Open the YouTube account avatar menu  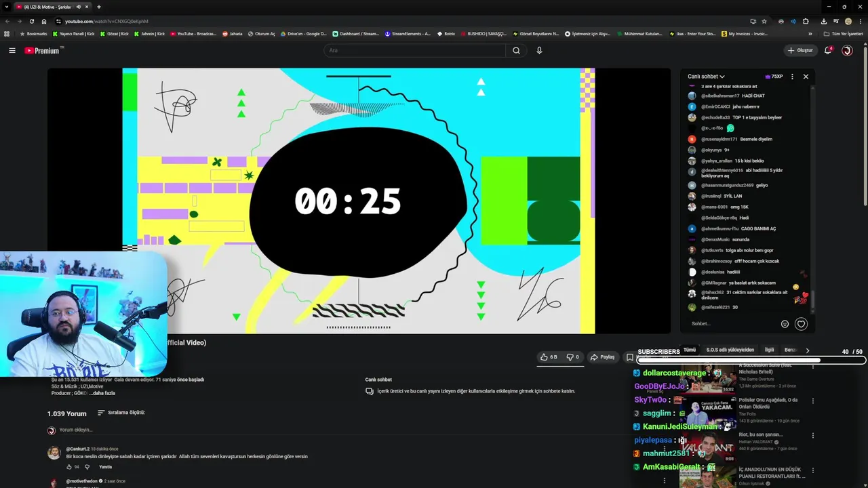[x=847, y=50]
